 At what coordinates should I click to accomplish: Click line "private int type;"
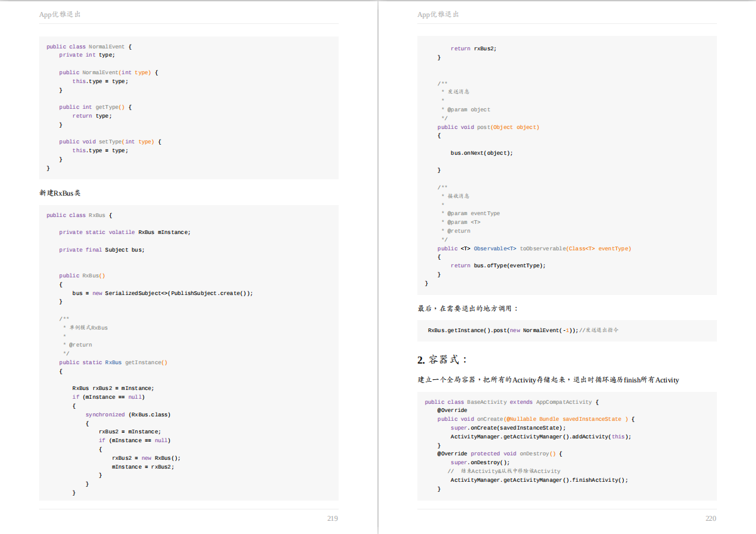87,55
